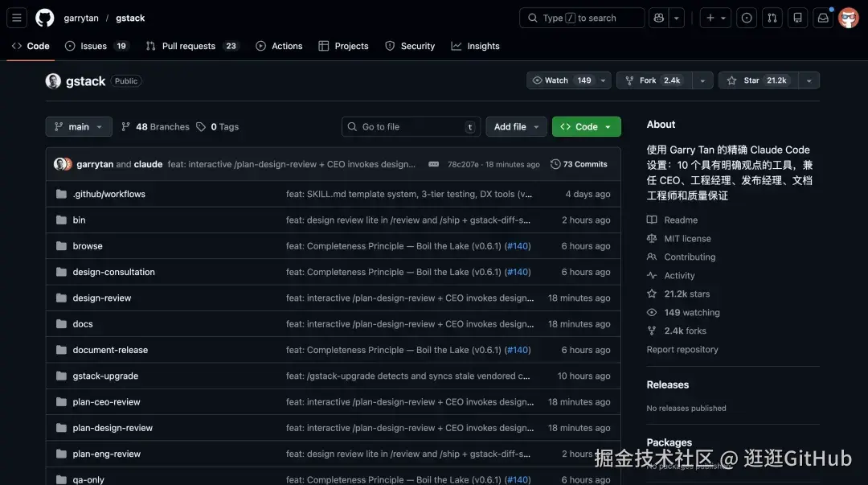Click the folder icon beside docs
Screen dimensions: 868x485
click(61, 323)
